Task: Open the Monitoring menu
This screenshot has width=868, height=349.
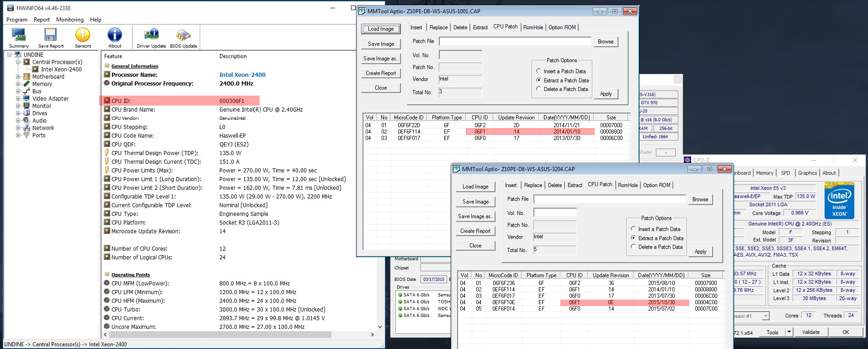Action: 70,20
